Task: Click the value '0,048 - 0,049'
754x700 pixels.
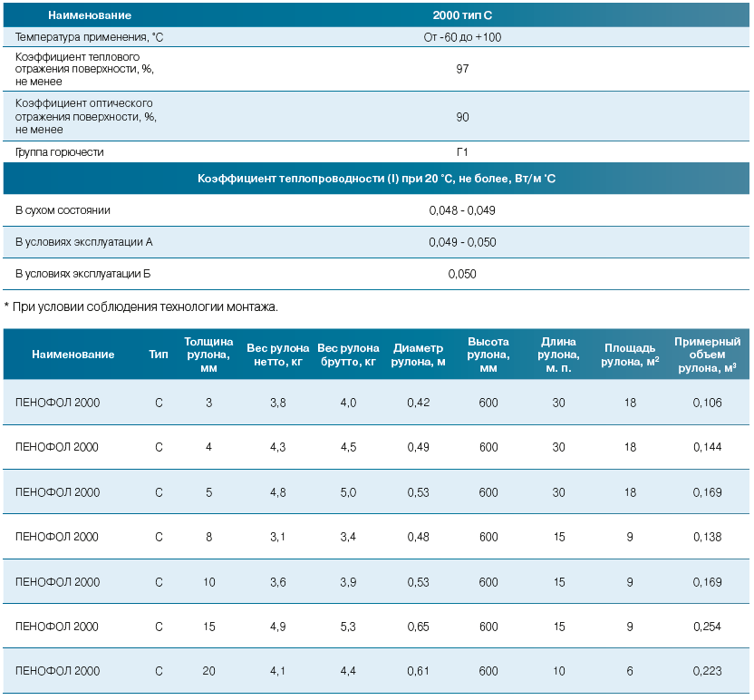Action: [462, 210]
